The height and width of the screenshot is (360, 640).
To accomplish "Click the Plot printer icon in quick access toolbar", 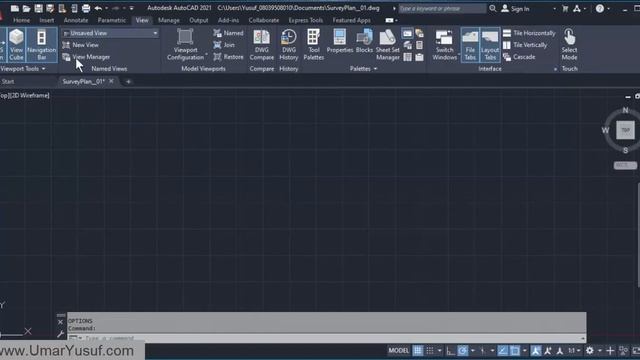I will (86, 8).
